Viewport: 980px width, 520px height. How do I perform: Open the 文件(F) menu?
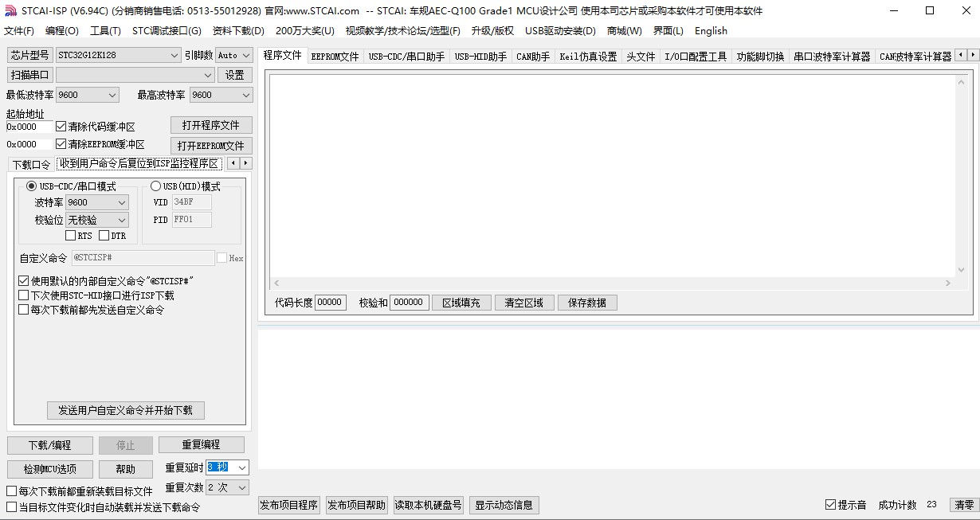point(19,30)
